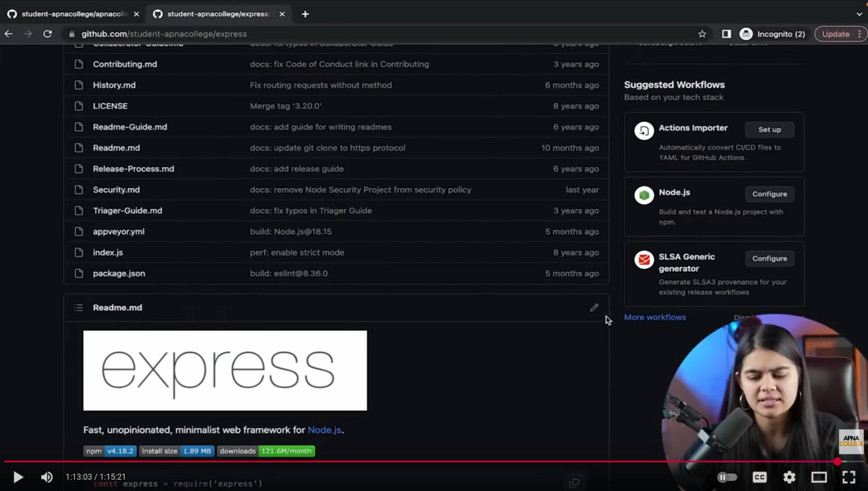Viewport: 868px width, 491px height.
Task: Toggle closed captions CC button
Action: (x=759, y=477)
